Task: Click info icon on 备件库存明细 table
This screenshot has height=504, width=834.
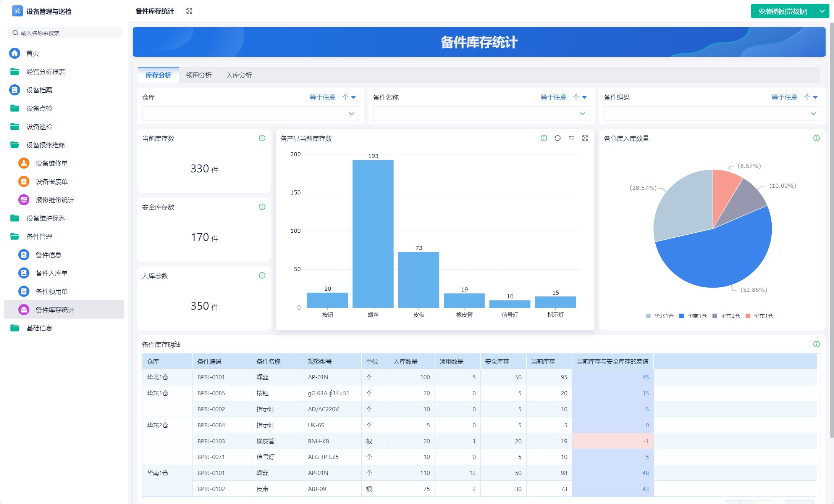Action: (816, 344)
